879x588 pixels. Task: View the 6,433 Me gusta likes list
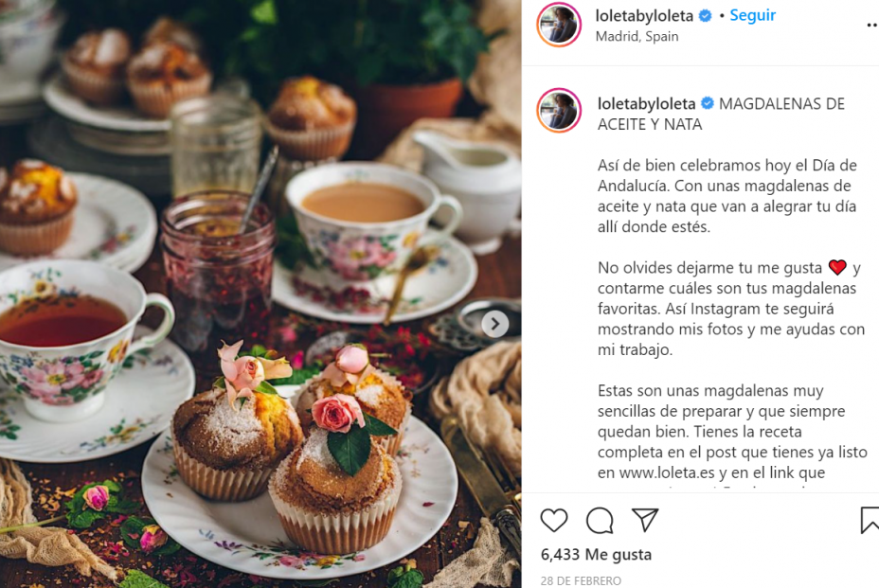pyautogui.click(x=596, y=554)
